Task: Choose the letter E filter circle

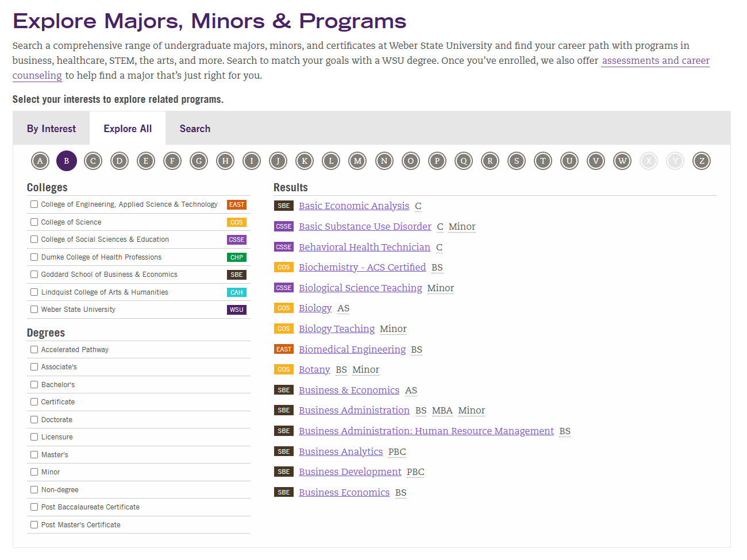Action: (x=146, y=161)
